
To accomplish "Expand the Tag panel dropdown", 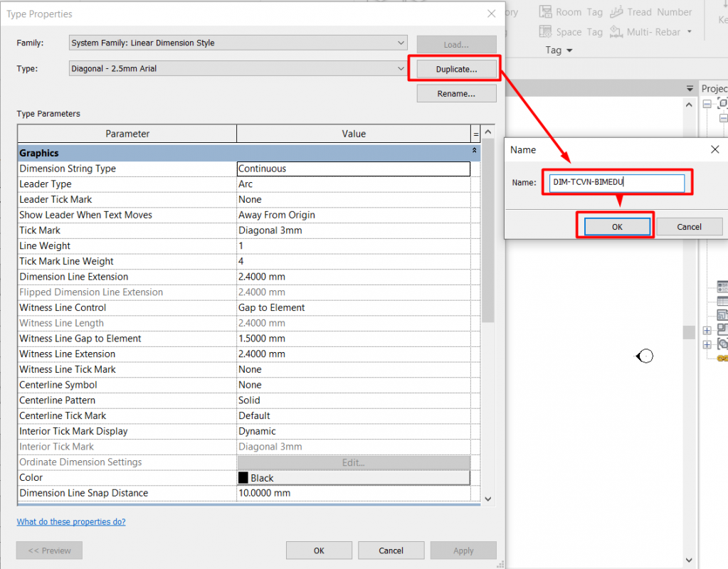I will (x=570, y=50).
